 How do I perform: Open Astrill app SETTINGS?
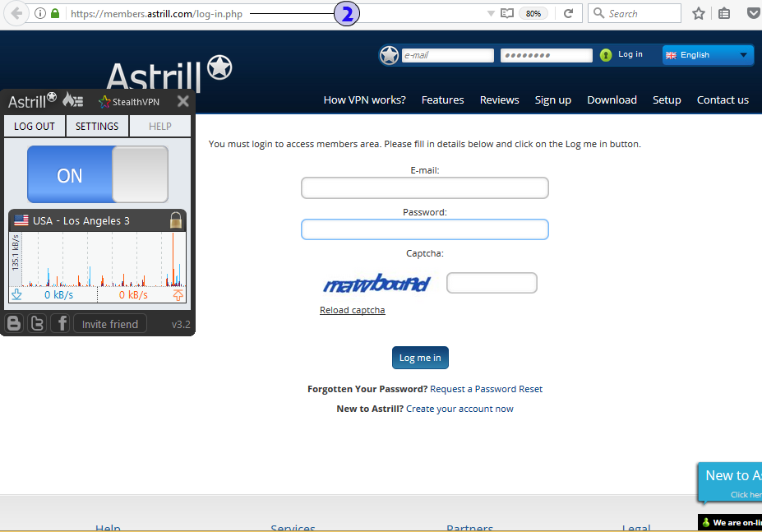coord(97,127)
